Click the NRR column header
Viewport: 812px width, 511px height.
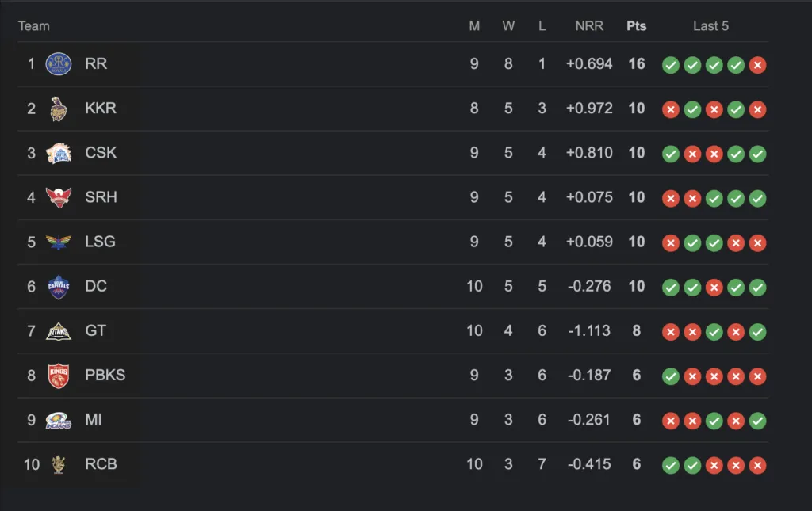click(x=589, y=26)
